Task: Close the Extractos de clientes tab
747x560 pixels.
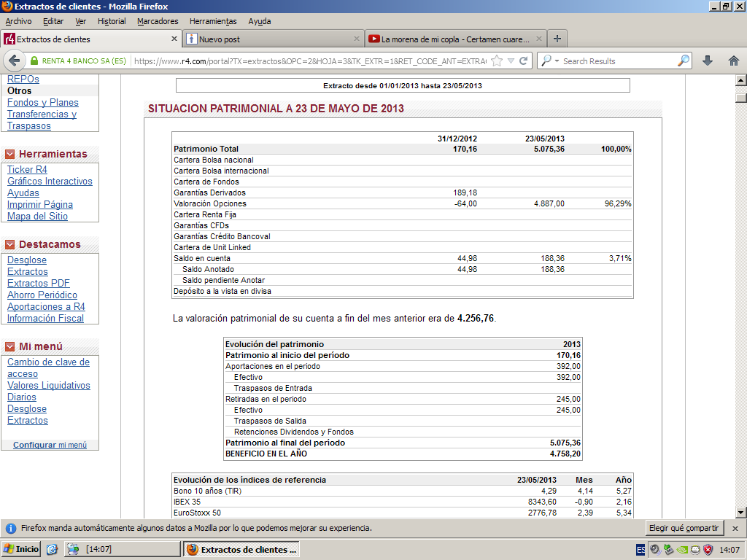Action: point(174,39)
